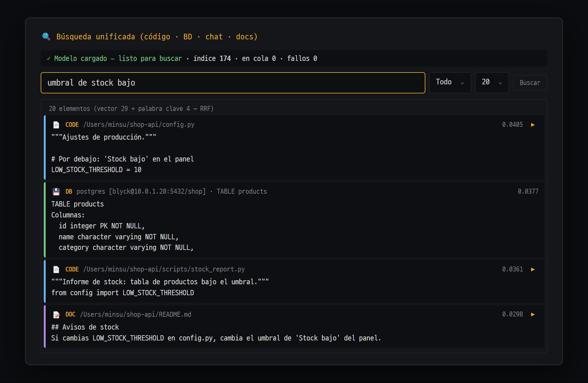Click the Buscar button
This screenshot has height=383, width=588.
(530, 83)
